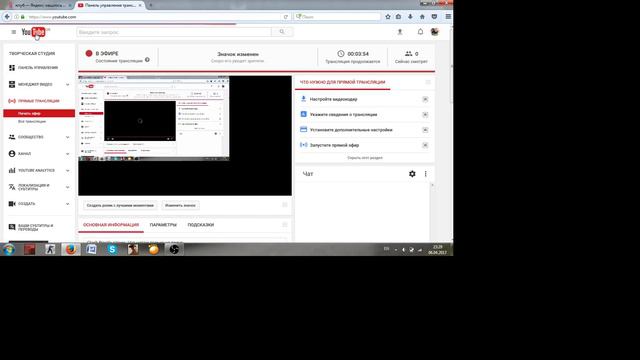Click the Создать camera icon
The height and width of the screenshot is (360, 640).
point(12,204)
